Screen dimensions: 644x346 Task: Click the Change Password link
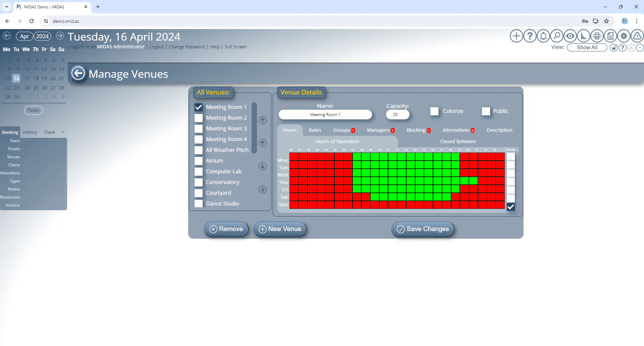[187, 47]
